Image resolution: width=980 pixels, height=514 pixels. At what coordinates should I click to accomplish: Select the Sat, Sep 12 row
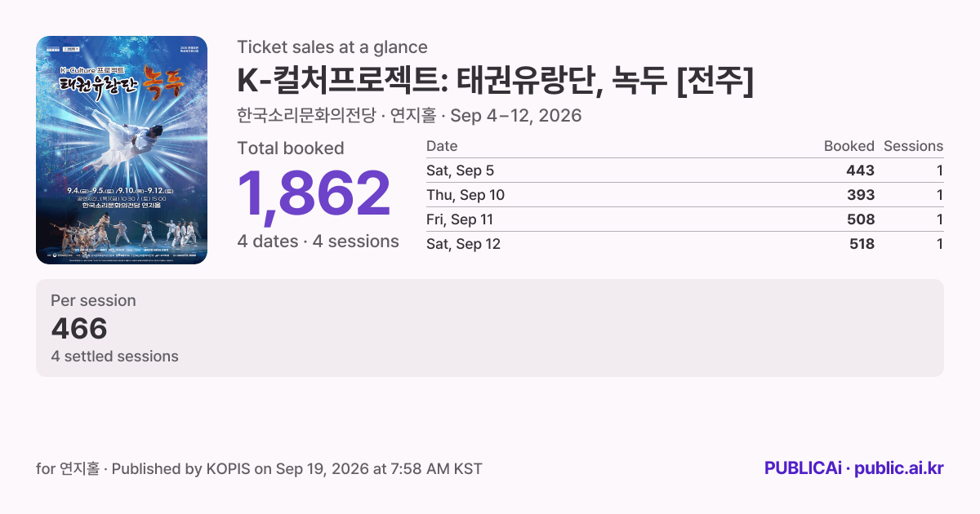(684, 244)
